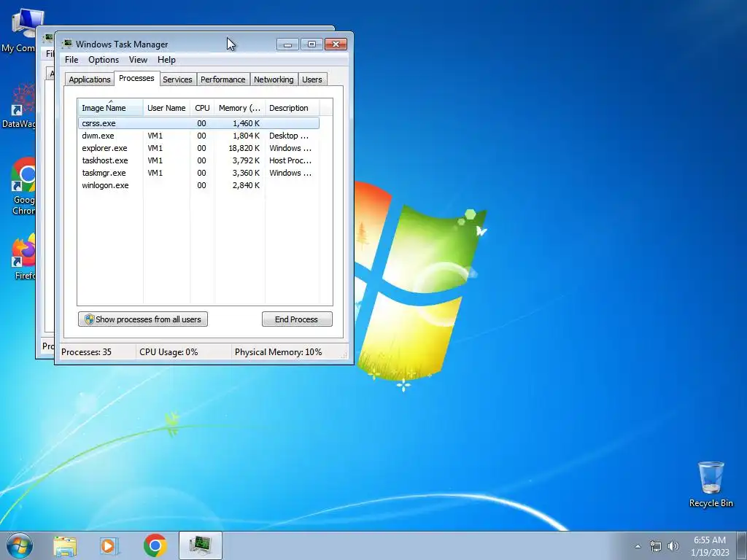The width and height of the screenshot is (747, 560).
Task: Launch Windows Media Player from the taskbar
Action: click(109, 545)
